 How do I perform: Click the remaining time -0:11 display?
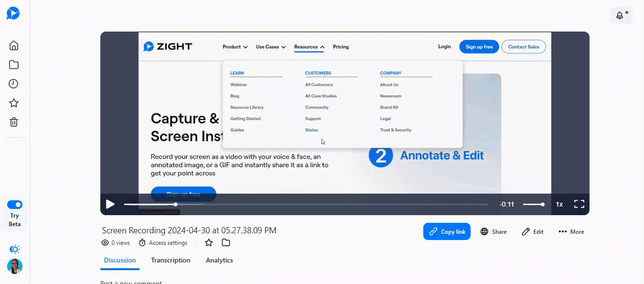pyautogui.click(x=506, y=204)
